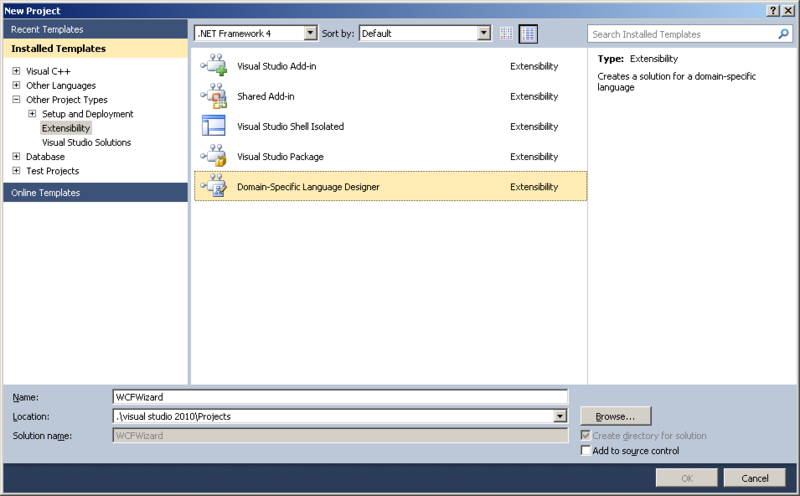Expand the Database tree node
This screenshot has height=496, width=800.
click(16, 156)
